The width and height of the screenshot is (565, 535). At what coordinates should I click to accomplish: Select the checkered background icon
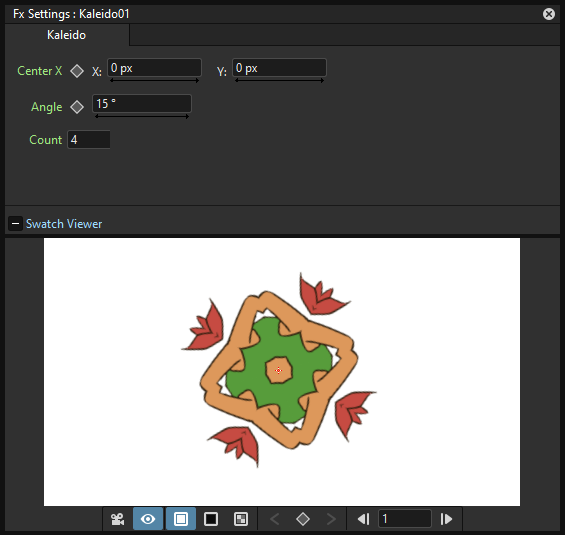pos(241,519)
